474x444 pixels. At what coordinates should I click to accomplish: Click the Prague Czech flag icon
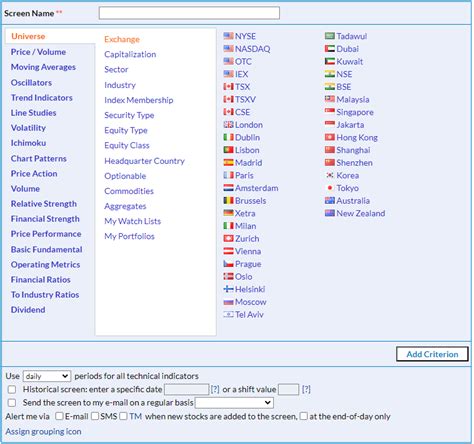pos(228,264)
